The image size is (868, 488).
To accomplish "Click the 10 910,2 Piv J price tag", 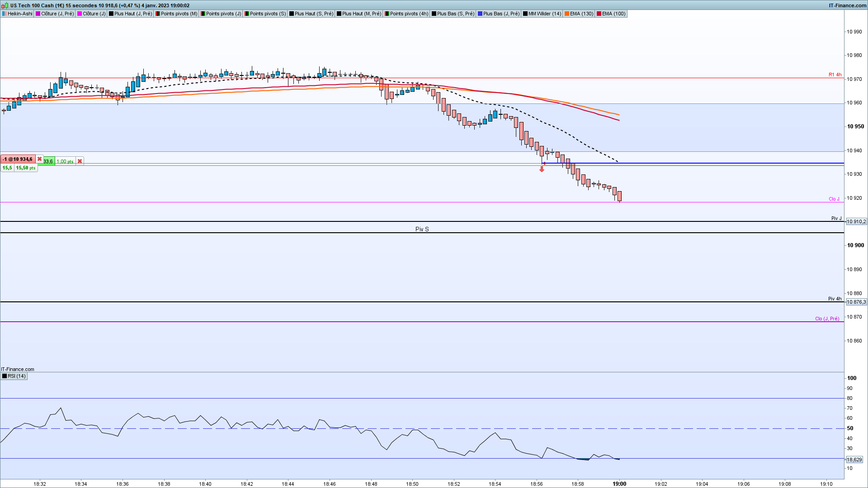I will 856,221.
